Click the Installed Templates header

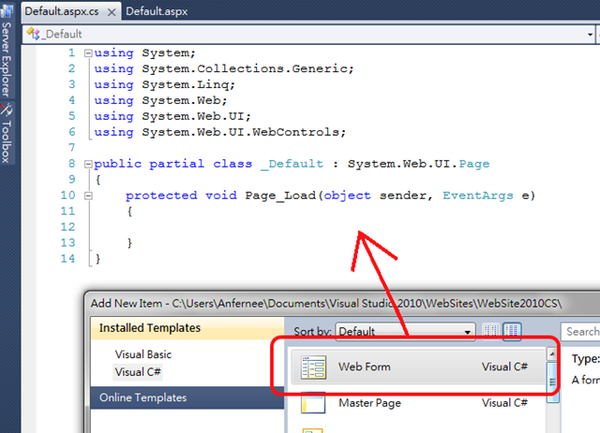point(187,328)
